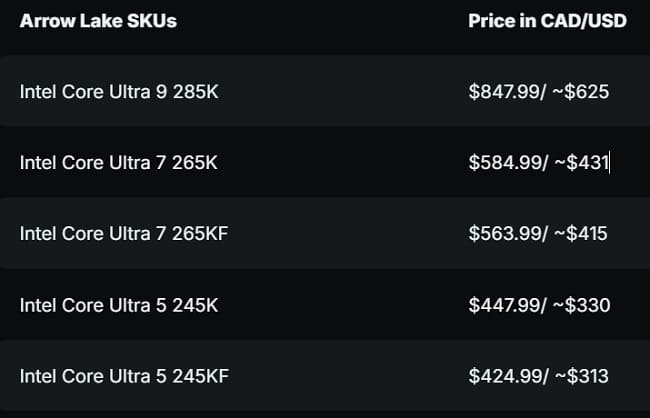The image size is (650, 418).
Task: Click the $563.99/ ~$415 price entry
Action: click(538, 233)
